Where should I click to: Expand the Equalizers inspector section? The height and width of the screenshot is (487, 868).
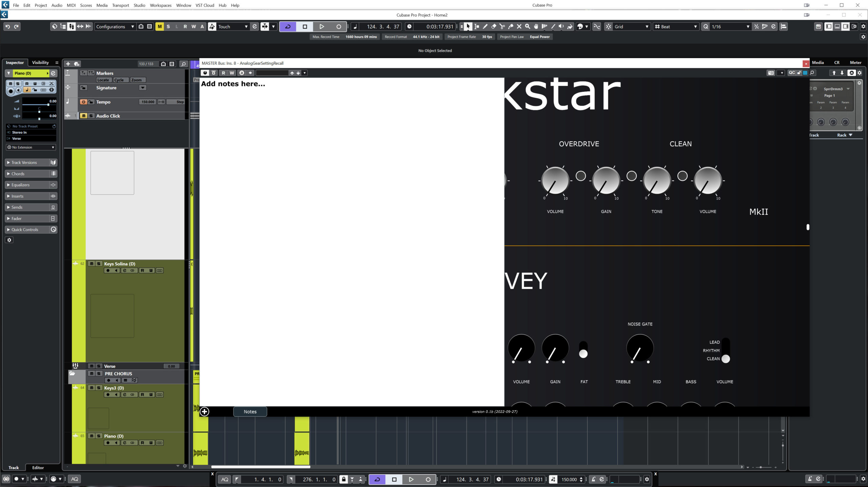pyautogui.click(x=20, y=185)
